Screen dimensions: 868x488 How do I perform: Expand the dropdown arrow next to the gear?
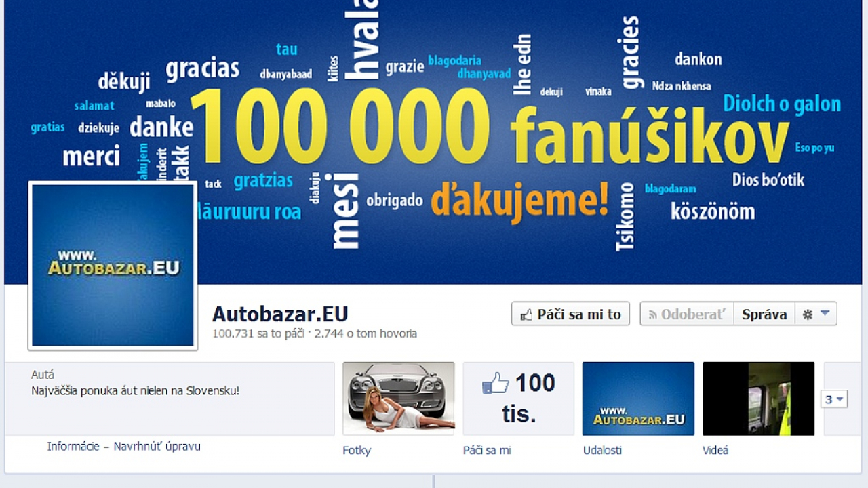coord(825,314)
